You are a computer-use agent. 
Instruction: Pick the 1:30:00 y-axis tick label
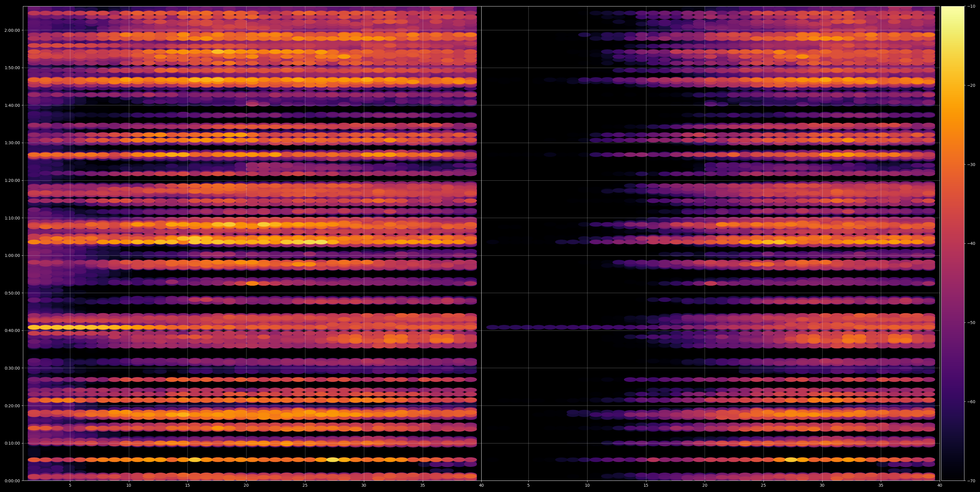pyautogui.click(x=13, y=143)
